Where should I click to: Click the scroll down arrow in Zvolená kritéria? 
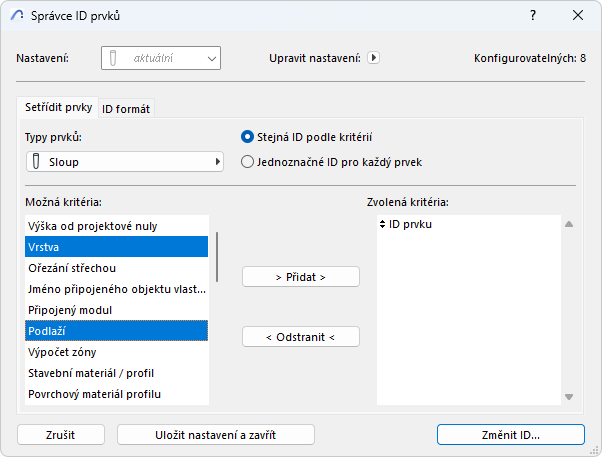[568, 397]
